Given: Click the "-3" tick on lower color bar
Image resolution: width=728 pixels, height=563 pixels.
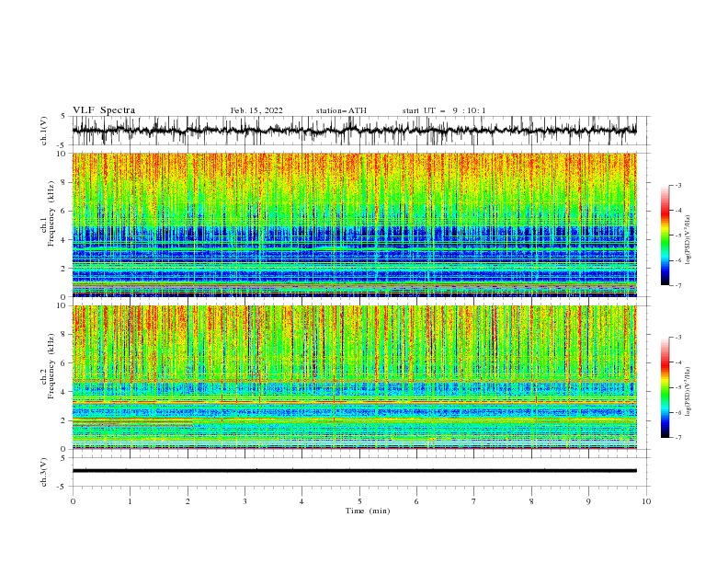Looking at the screenshot, I should coord(677,338).
